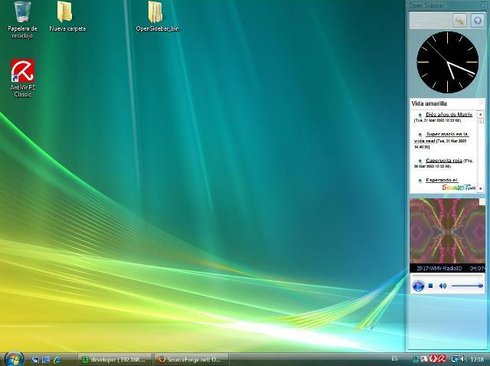Switch to the developer taskbar window
Screen dimensions: 490x366
point(115,360)
